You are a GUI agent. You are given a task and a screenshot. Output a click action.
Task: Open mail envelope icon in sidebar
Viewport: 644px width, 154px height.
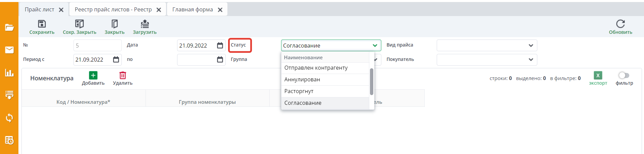tap(9, 50)
